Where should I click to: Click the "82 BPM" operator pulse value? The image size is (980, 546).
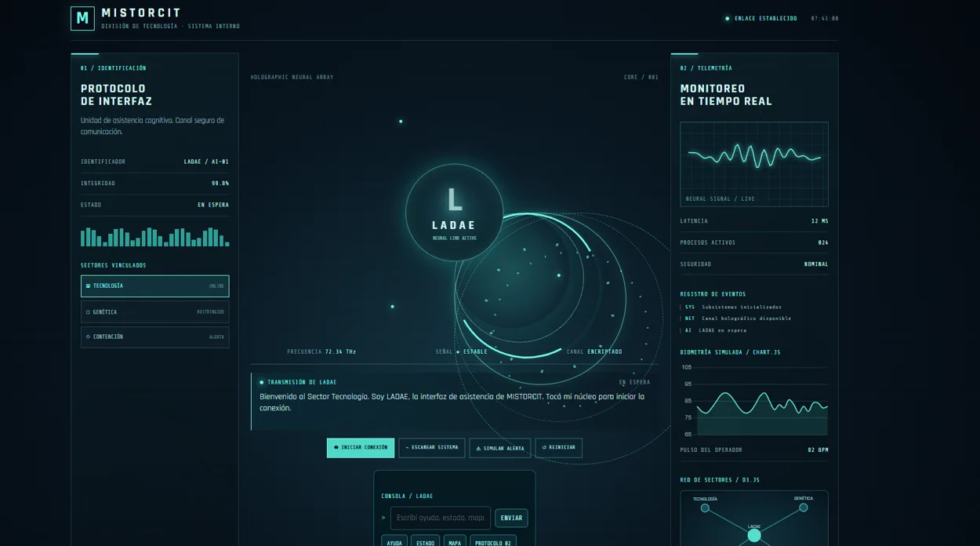(818, 450)
